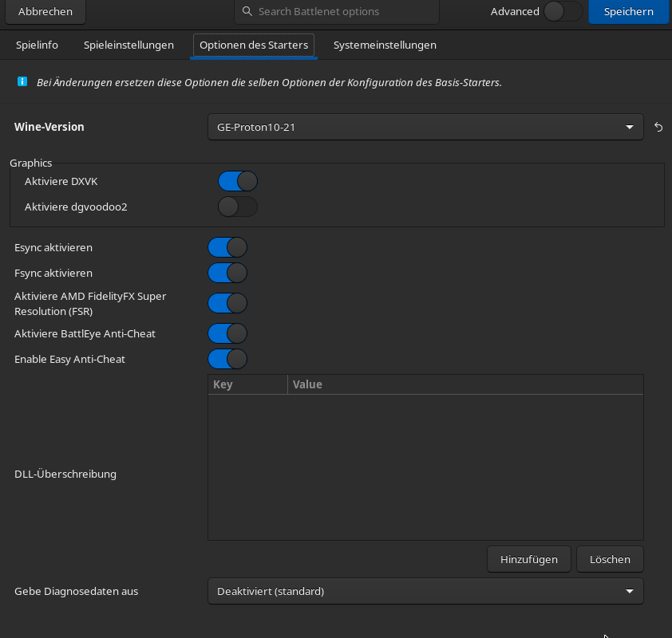Disable the Enable Easy Anti-Cheat switch
This screenshot has height=638, width=672.
[227, 359]
